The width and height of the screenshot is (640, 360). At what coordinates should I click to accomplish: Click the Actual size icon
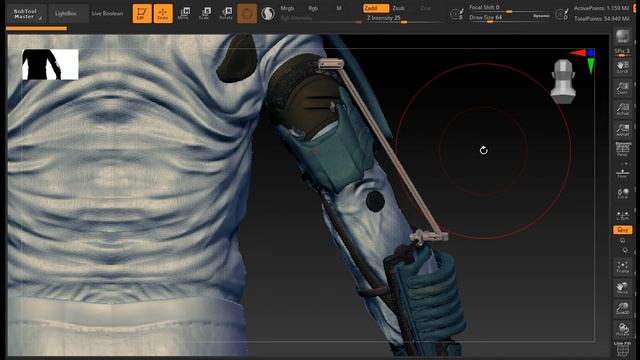[x=622, y=109]
